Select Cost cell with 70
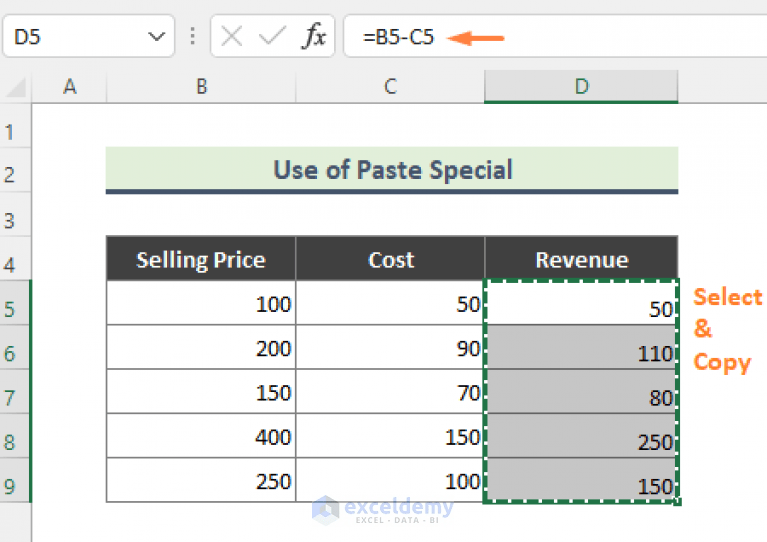This screenshot has width=767, height=542. point(390,391)
